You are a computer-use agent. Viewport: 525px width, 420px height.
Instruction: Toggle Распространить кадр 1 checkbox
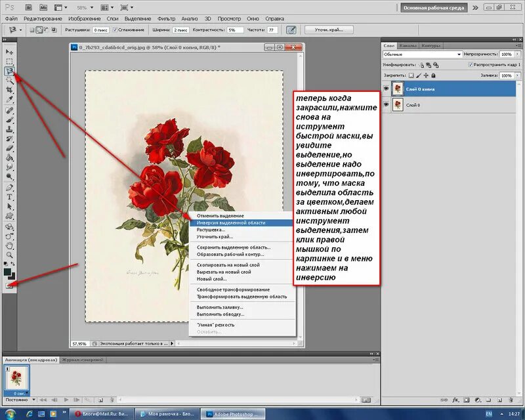pyautogui.click(x=471, y=64)
